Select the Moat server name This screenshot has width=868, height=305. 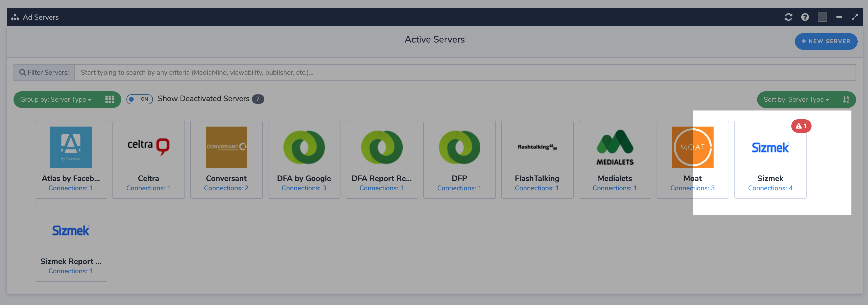coord(692,178)
